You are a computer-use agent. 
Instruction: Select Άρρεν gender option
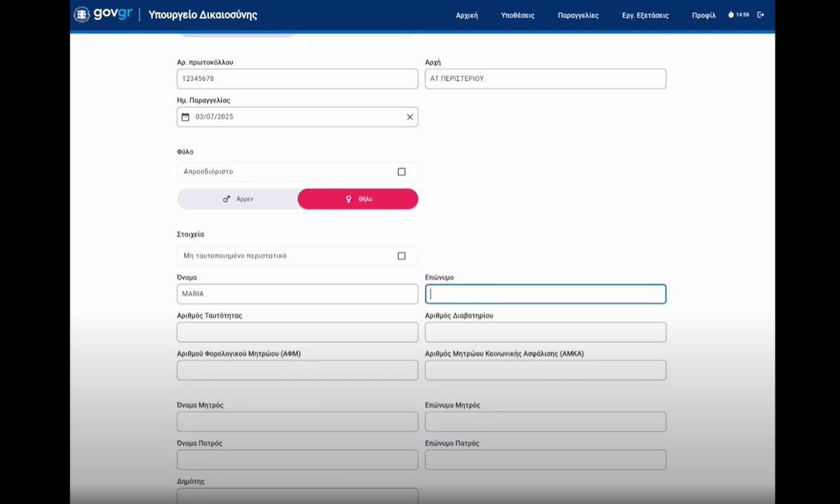click(238, 200)
